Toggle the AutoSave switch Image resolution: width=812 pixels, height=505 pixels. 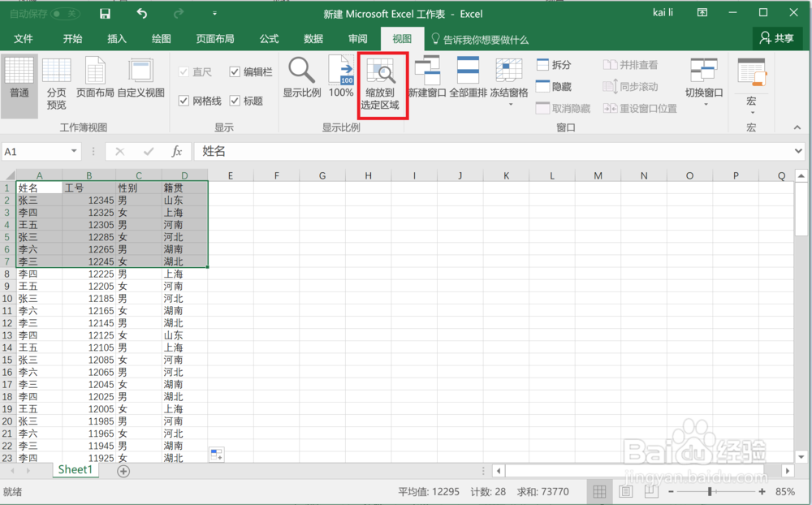(65, 14)
